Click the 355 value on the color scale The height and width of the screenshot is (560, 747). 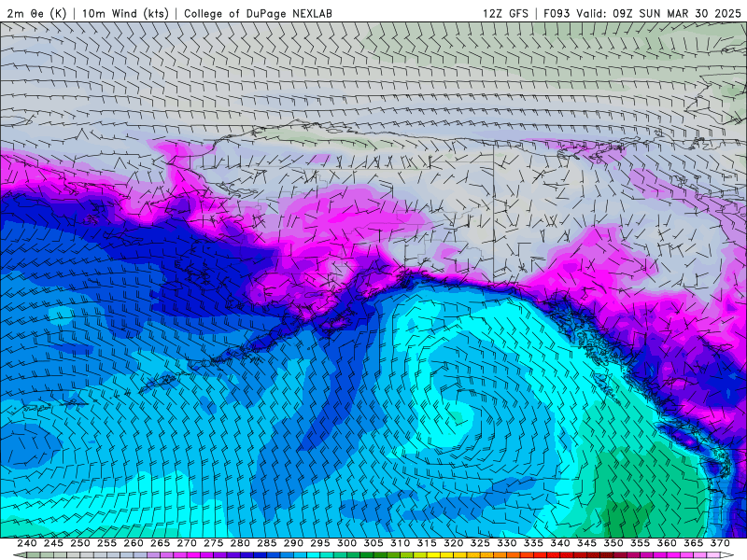[641, 543]
